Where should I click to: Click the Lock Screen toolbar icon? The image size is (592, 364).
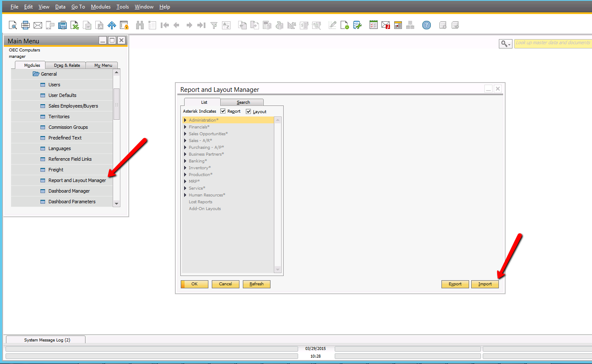(x=124, y=26)
